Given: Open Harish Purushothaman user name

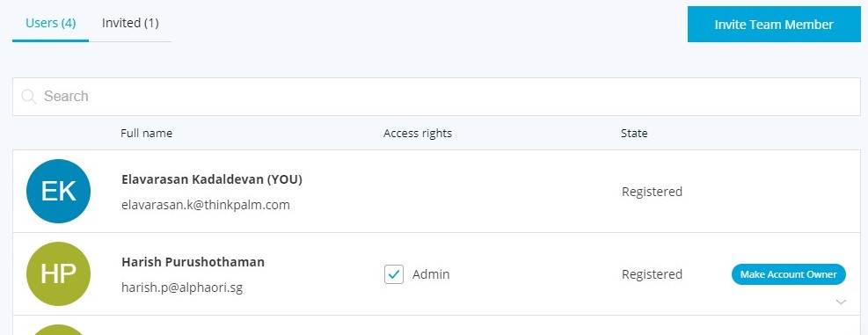Looking at the screenshot, I should 193,262.
